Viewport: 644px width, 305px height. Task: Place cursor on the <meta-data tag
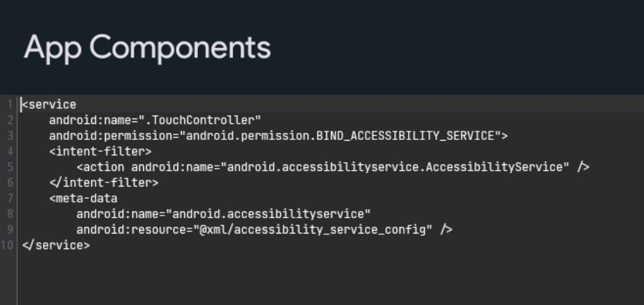(x=83, y=198)
